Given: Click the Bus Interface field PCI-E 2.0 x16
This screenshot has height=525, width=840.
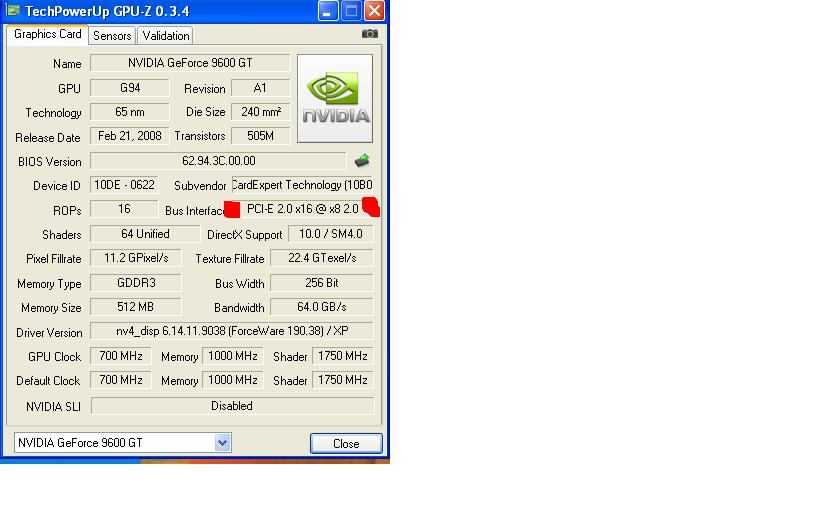Looking at the screenshot, I should 302,209.
